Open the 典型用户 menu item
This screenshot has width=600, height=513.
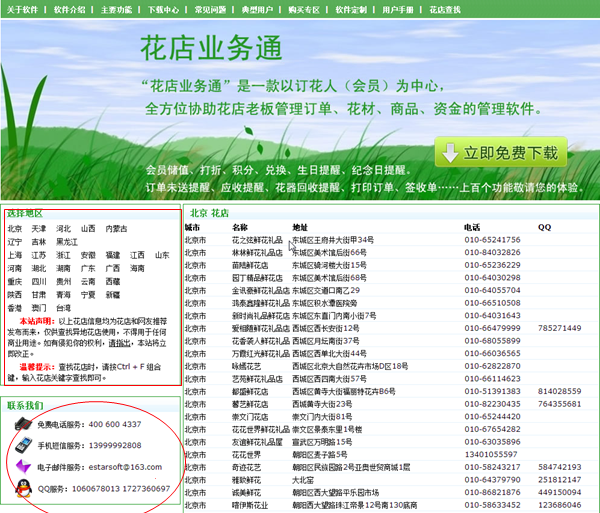pos(257,10)
